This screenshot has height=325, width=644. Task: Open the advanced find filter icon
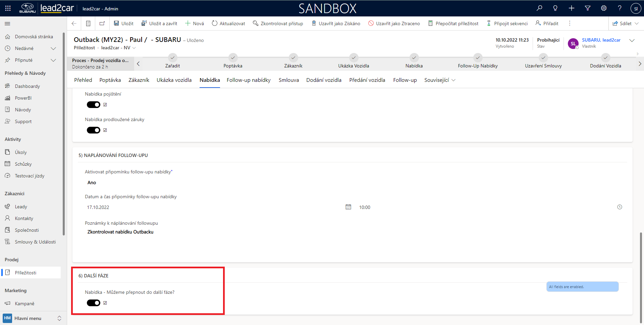tap(588, 8)
